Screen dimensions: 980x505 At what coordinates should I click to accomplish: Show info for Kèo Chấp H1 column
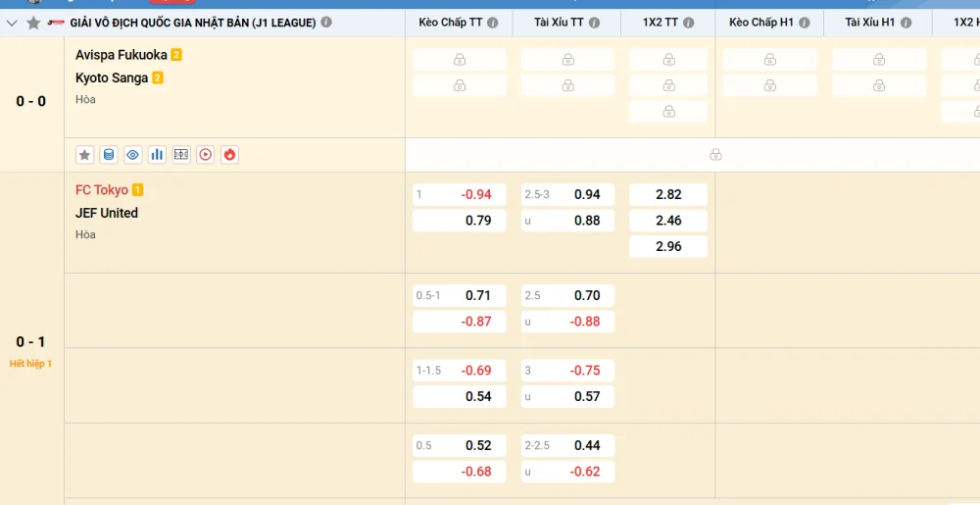click(804, 24)
